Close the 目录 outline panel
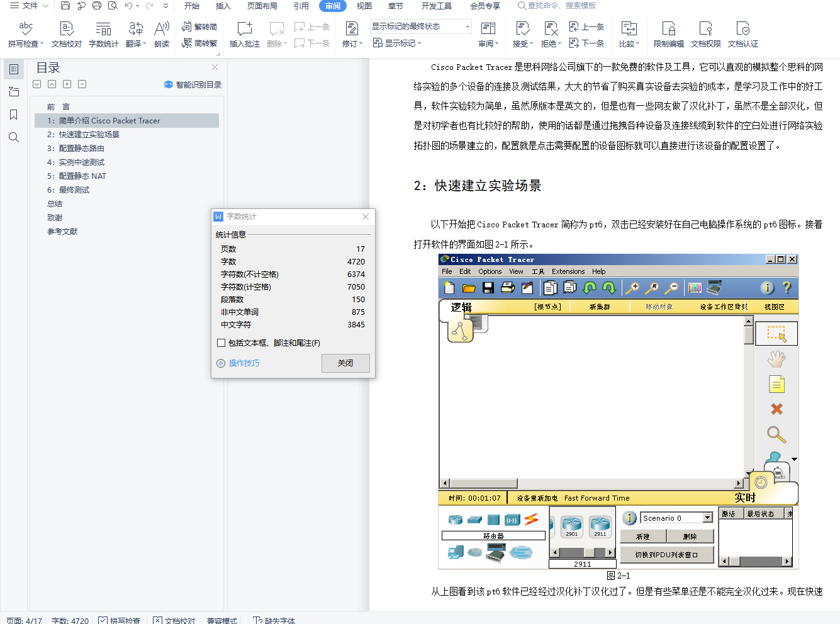The image size is (840, 624). 215,67
